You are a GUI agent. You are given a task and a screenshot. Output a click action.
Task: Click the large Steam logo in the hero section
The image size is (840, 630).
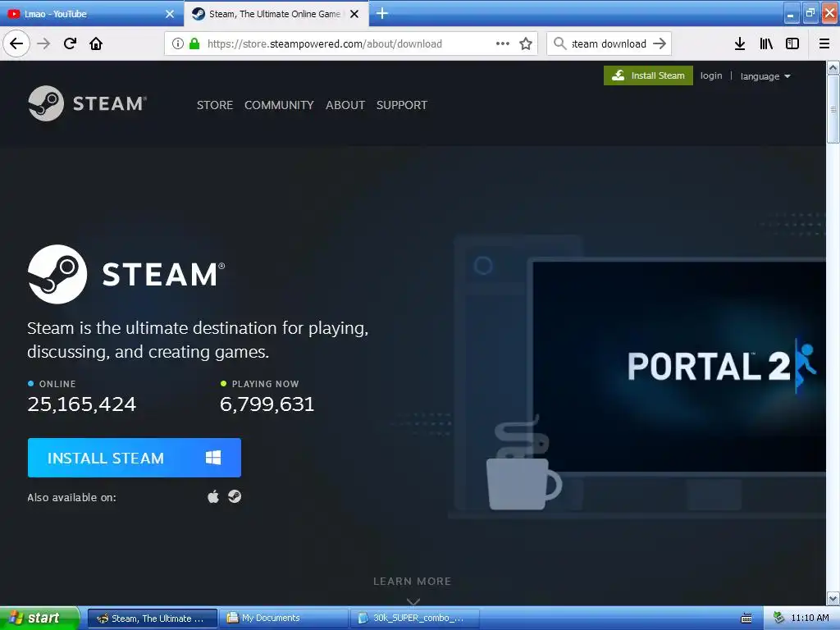coord(126,274)
